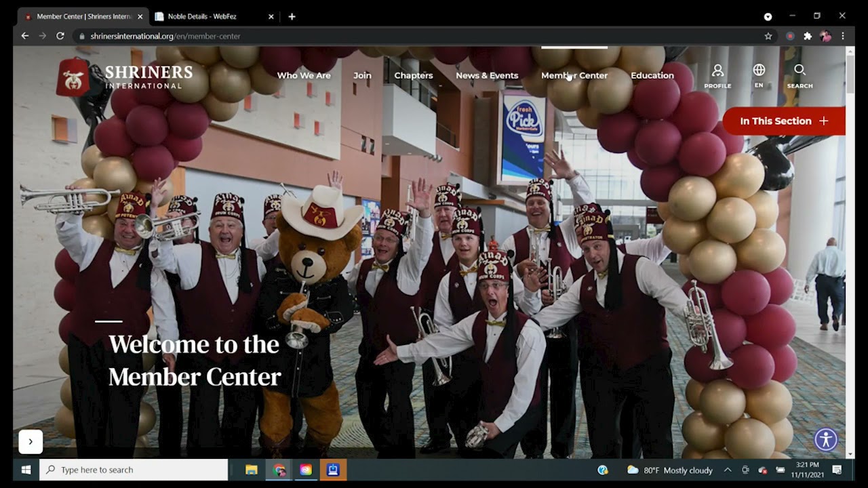Click the Search magnifier icon in header

(x=800, y=75)
